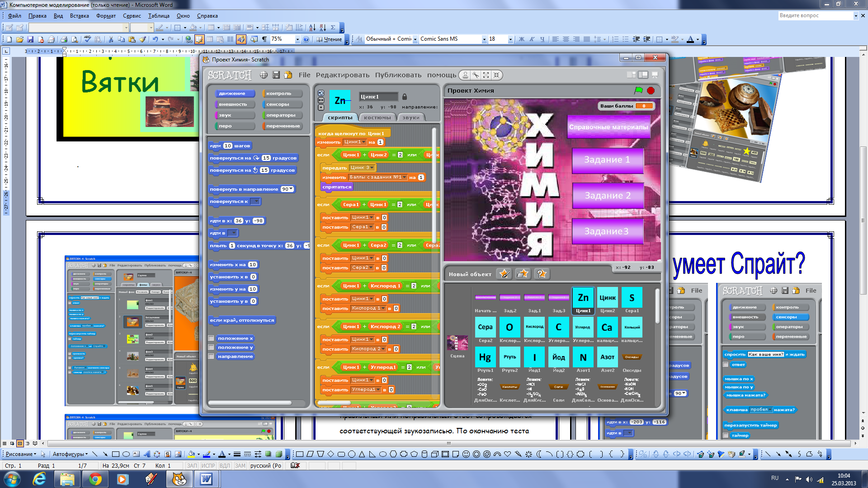Switch to the 'звуки' tab in Scratch
Image resolution: width=868 pixels, height=488 pixels.
point(410,117)
